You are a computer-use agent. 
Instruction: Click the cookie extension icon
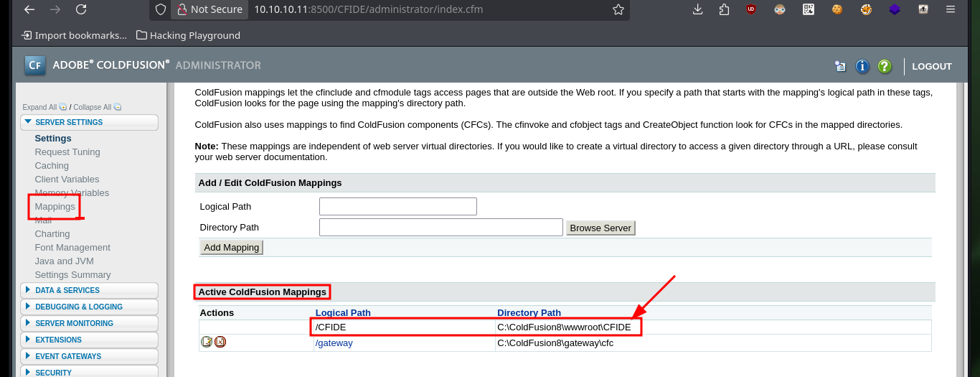point(837,9)
